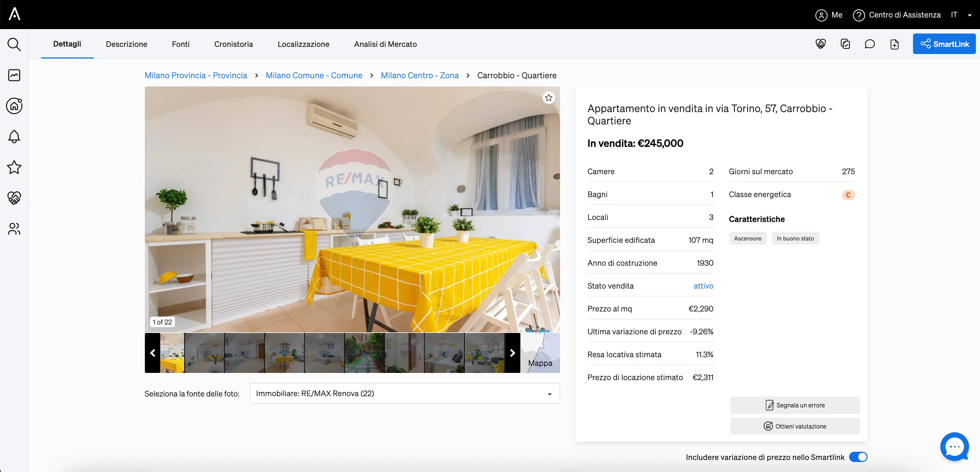Mark listing as favorite with photo star
Viewport: 980px width, 472px height.
click(x=549, y=98)
